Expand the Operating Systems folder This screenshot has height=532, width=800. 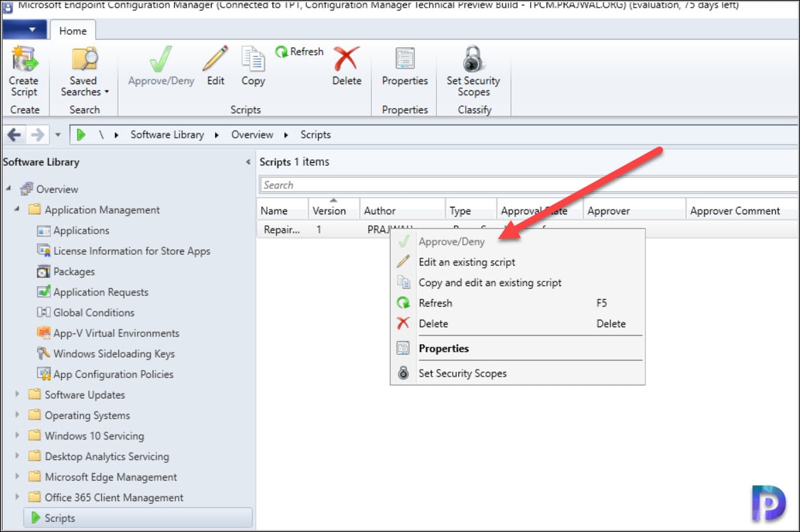tap(17, 415)
